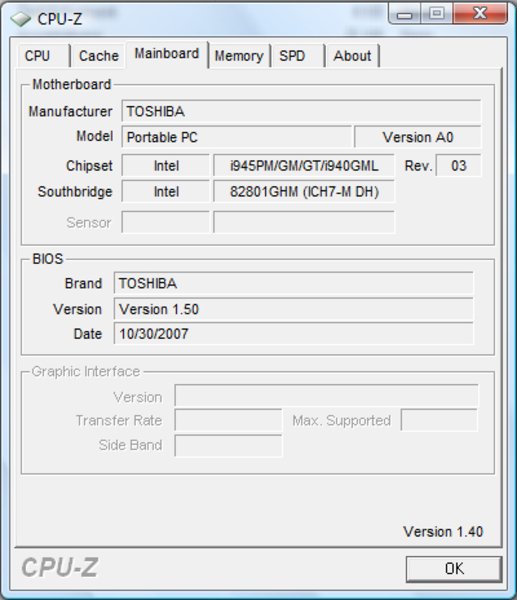Click the OK button
Image resolution: width=517 pixels, height=600 pixels.
[x=454, y=569]
